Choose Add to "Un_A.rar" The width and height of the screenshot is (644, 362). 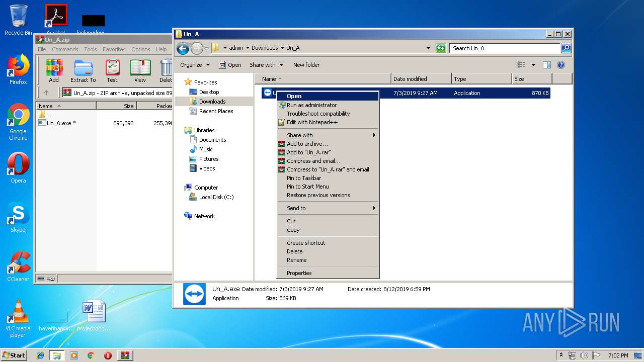point(328,152)
